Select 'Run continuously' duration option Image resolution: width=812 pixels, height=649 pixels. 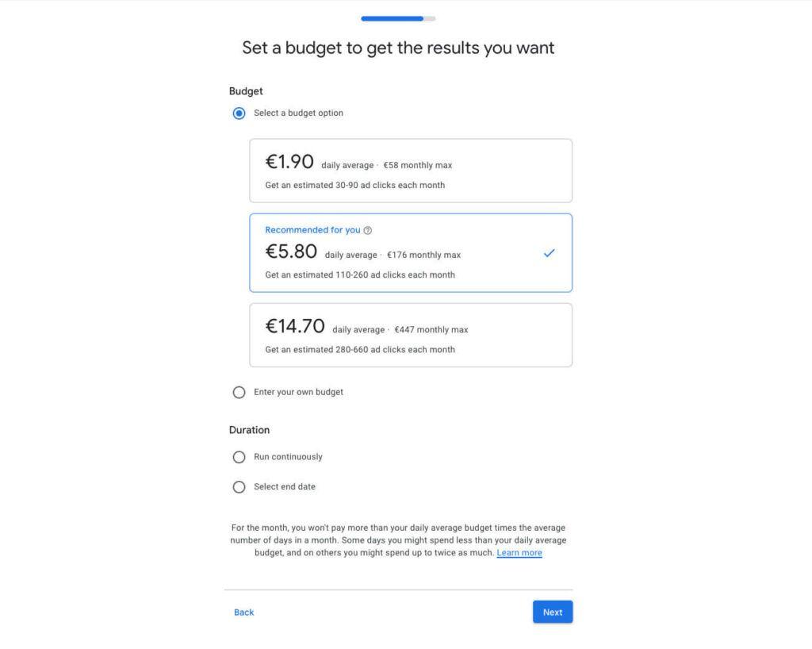click(239, 457)
